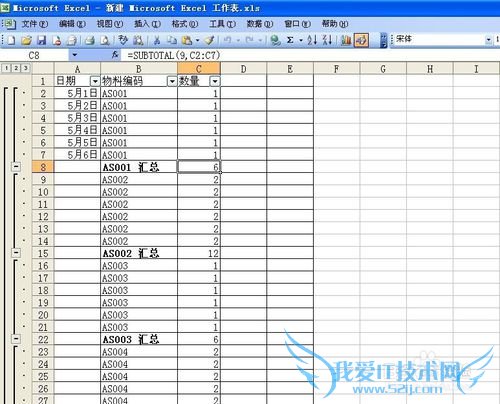Show outline level 2 subtotals
The image size is (500, 404).
pyautogui.click(x=16, y=68)
